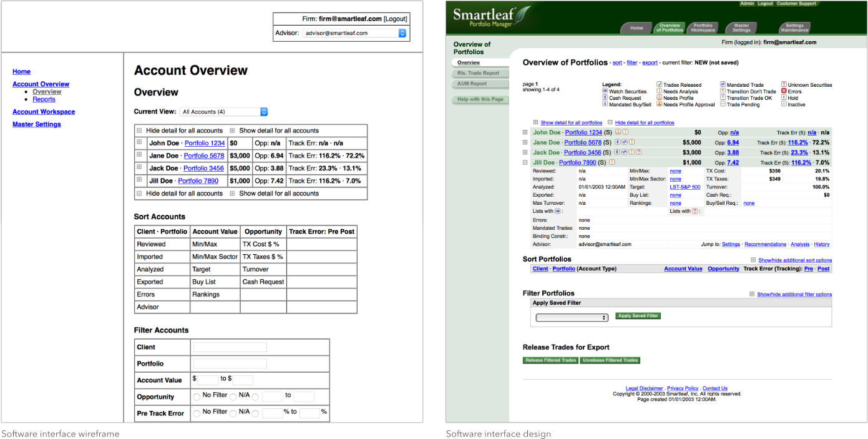The width and height of the screenshot is (868, 439).
Task: Click Watch Securities icon beside 'Lists with'
Action: (x=558, y=211)
